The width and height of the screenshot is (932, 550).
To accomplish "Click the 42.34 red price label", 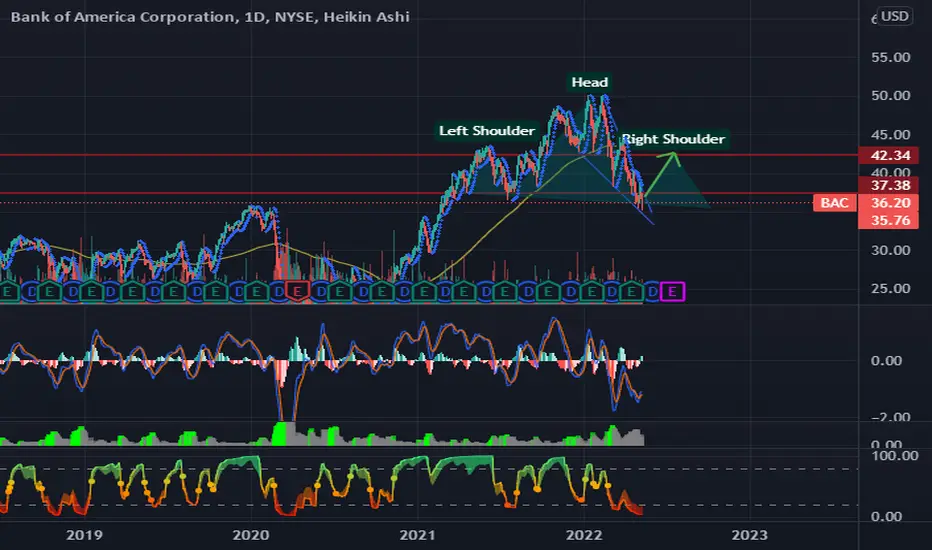I will tap(889, 156).
